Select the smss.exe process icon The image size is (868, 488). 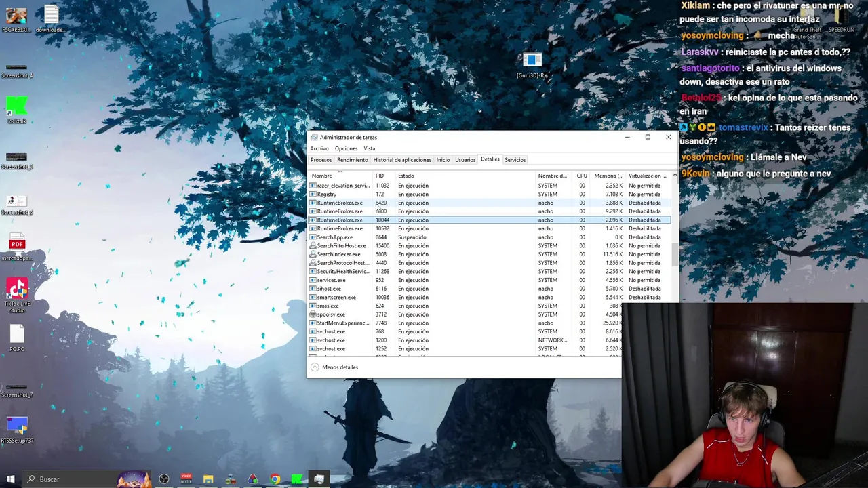313,306
